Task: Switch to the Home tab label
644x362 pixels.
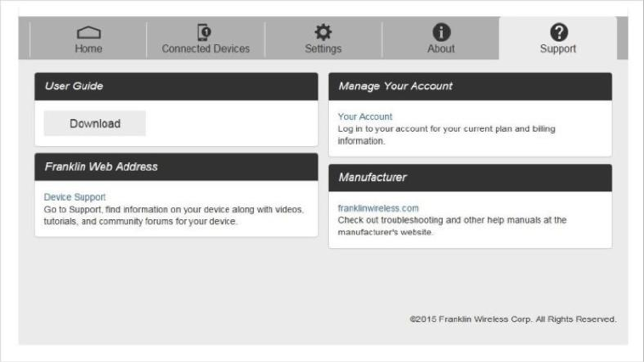Action: coord(88,49)
